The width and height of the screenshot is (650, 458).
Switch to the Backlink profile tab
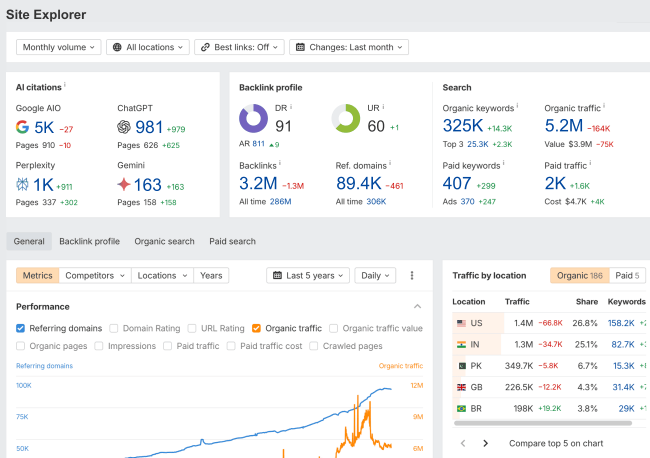coord(89,241)
